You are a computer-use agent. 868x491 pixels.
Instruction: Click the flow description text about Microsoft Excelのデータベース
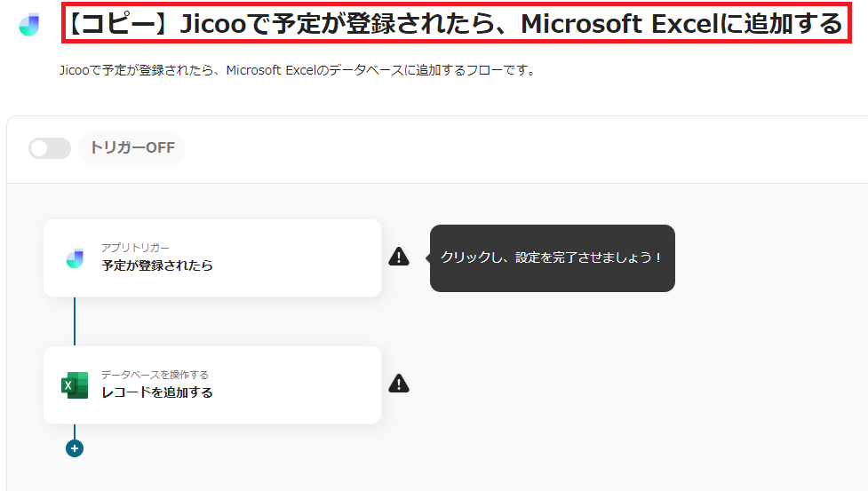[x=298, y=70]
